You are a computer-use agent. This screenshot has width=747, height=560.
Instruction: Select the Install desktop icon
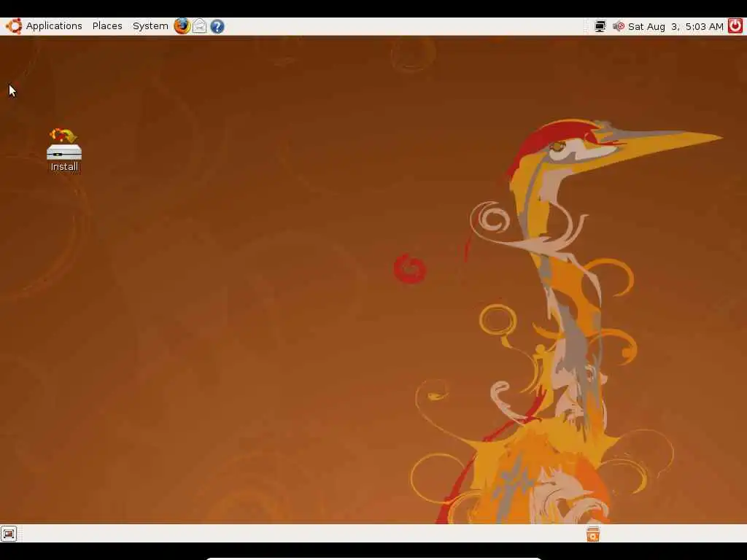64,150
